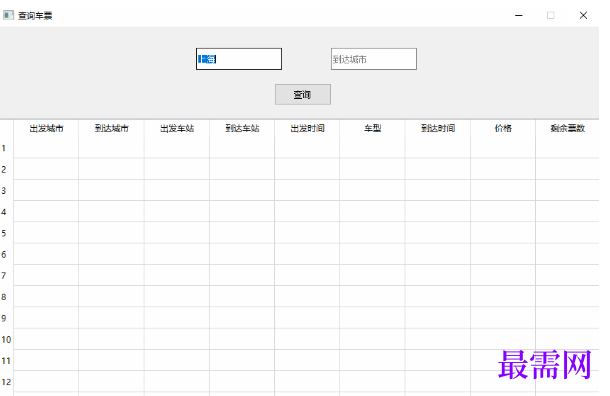Viewport: 610px width, 396px height.
Task: Select row header 5
Action: (x=7, y=233)
